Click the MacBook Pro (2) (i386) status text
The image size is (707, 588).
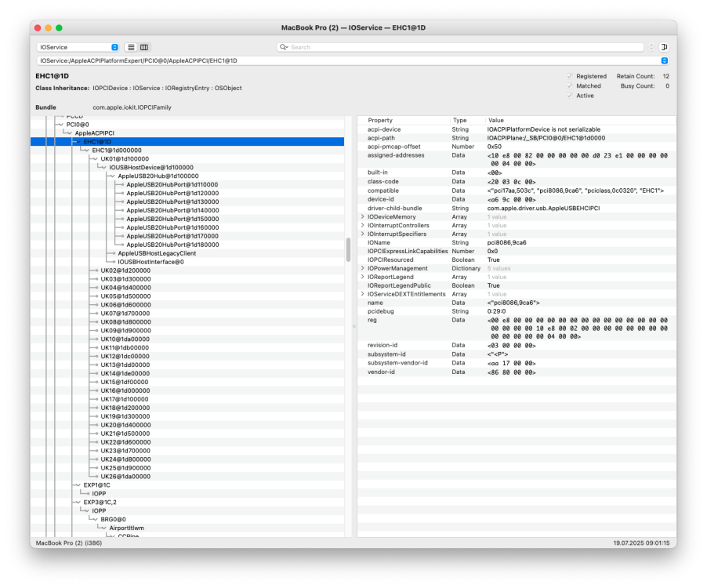point(69,543)
